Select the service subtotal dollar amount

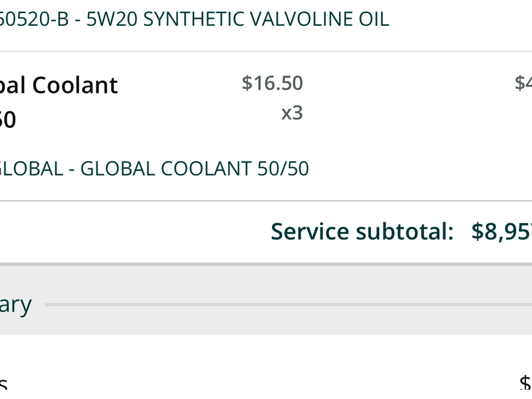click(x=501, y=231)
